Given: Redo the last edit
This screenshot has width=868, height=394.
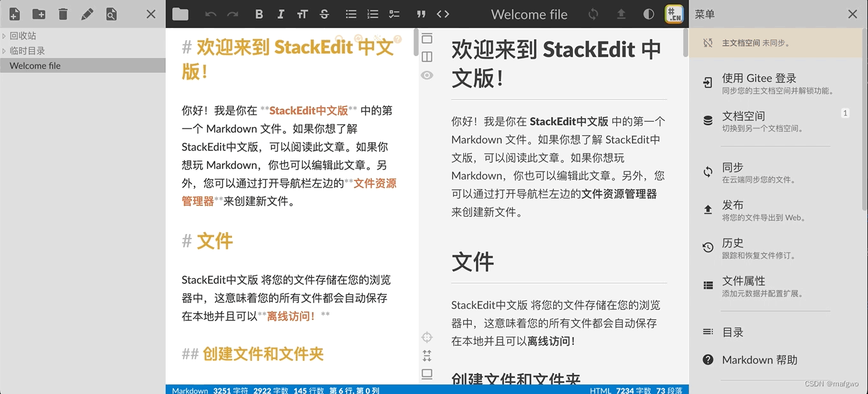Looking at the screenshot, I should (x=233, y=14).
